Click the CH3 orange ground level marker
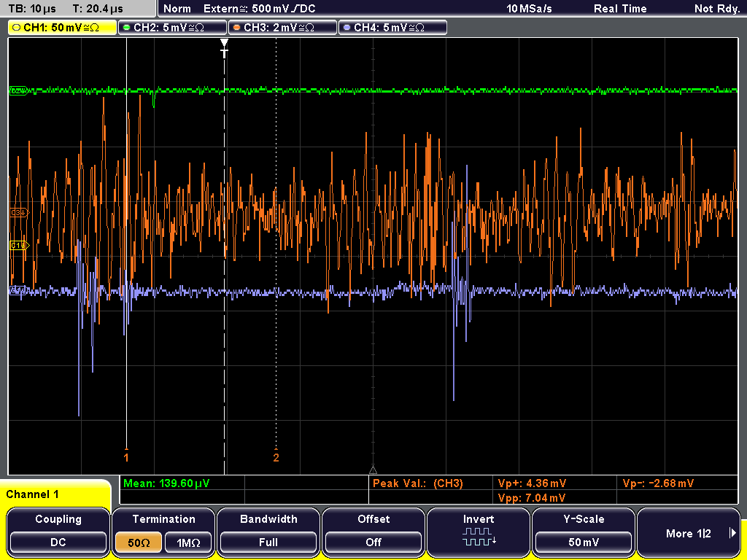The width and height of the screenshot is (747, 560). tap(19, 212)
